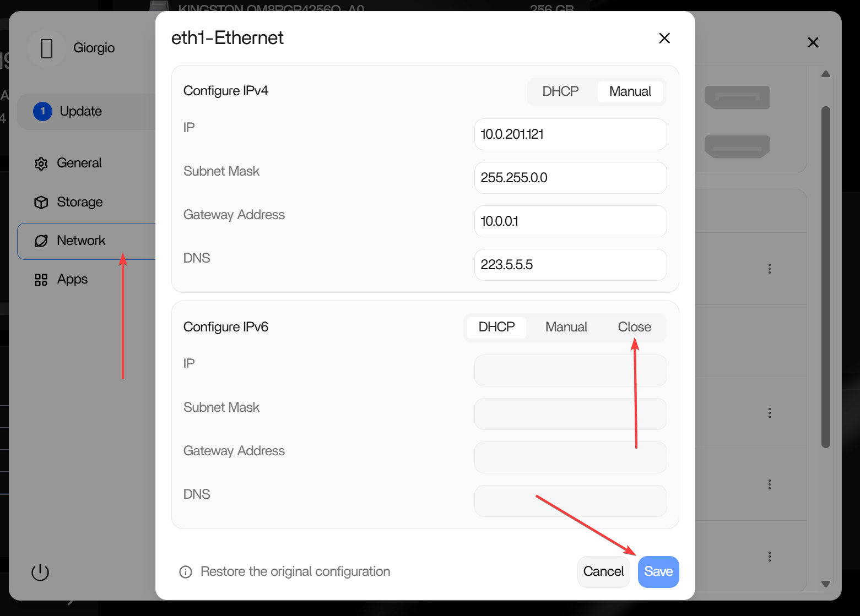Select Manual mode for IPv4
Viewport: 860px width, 616px height.
click(630, 91)
